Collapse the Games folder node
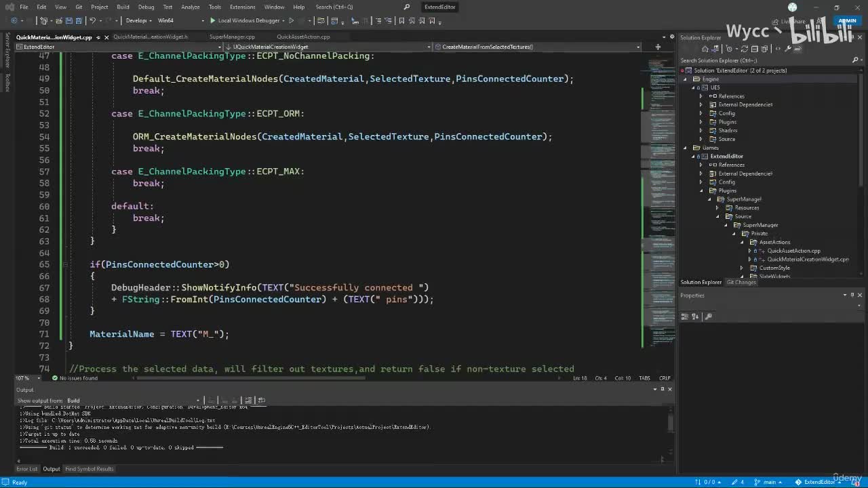This screenshot has width=868, height=488. coord(686,148)
